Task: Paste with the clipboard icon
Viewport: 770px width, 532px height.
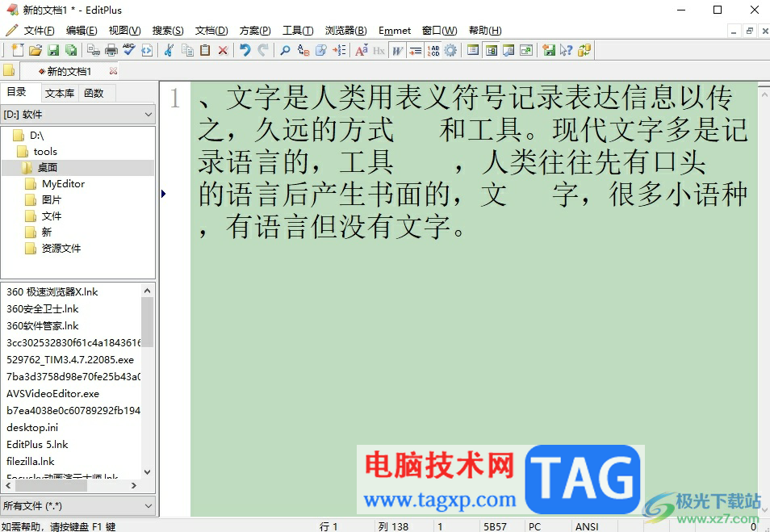Action: coord(205,50)
